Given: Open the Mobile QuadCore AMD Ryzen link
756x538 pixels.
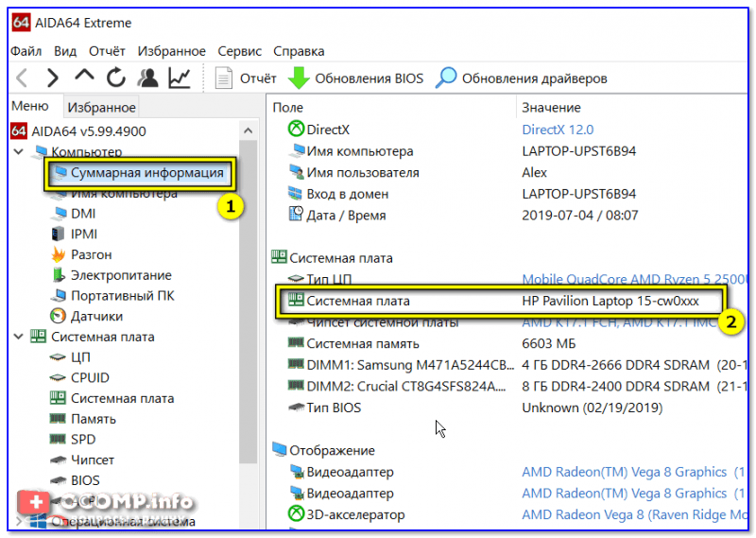Looking at the screenshot, I should (634, 279).
